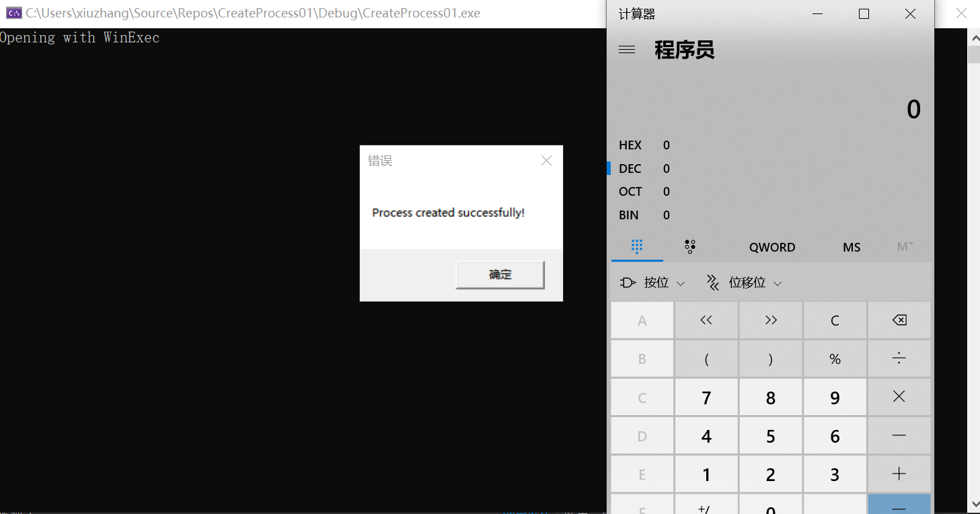Click the division operator

click(899, 359)
